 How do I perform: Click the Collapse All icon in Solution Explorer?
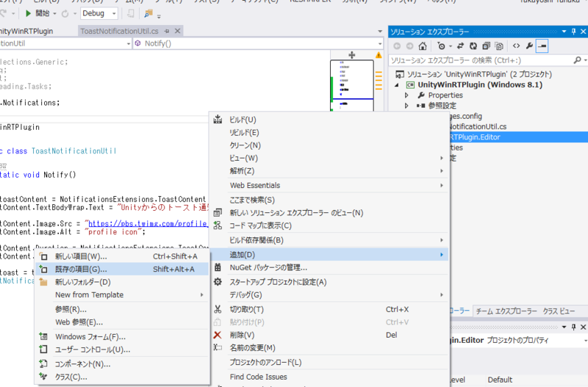(486, 46)
